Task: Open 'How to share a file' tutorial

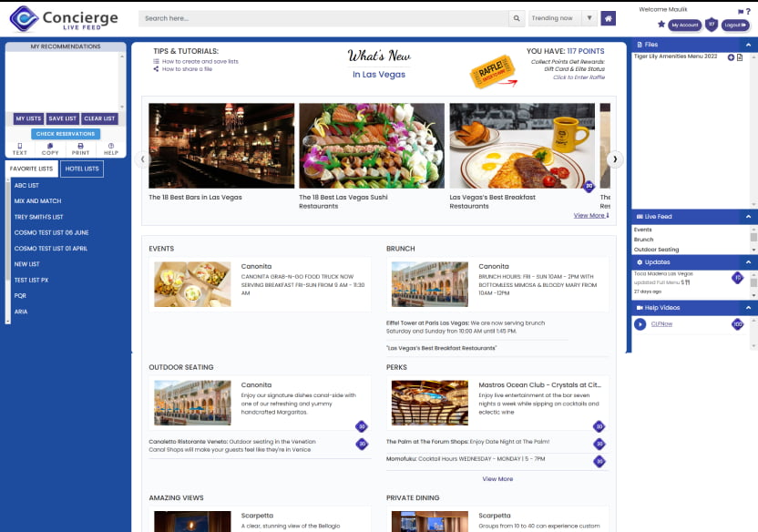Action: point(187,69)
